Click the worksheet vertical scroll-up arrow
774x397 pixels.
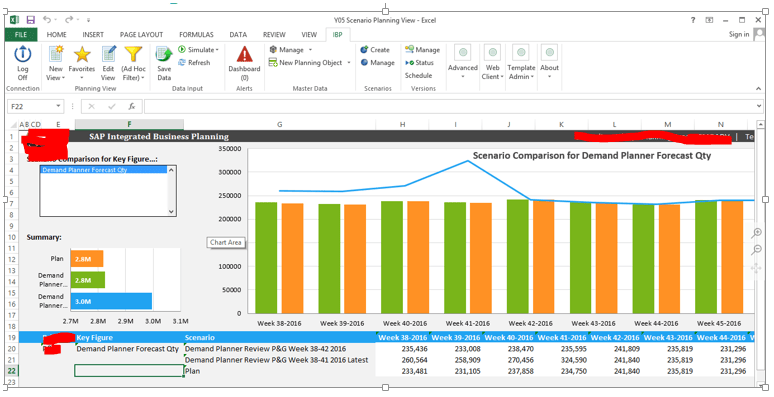point(762,124)
